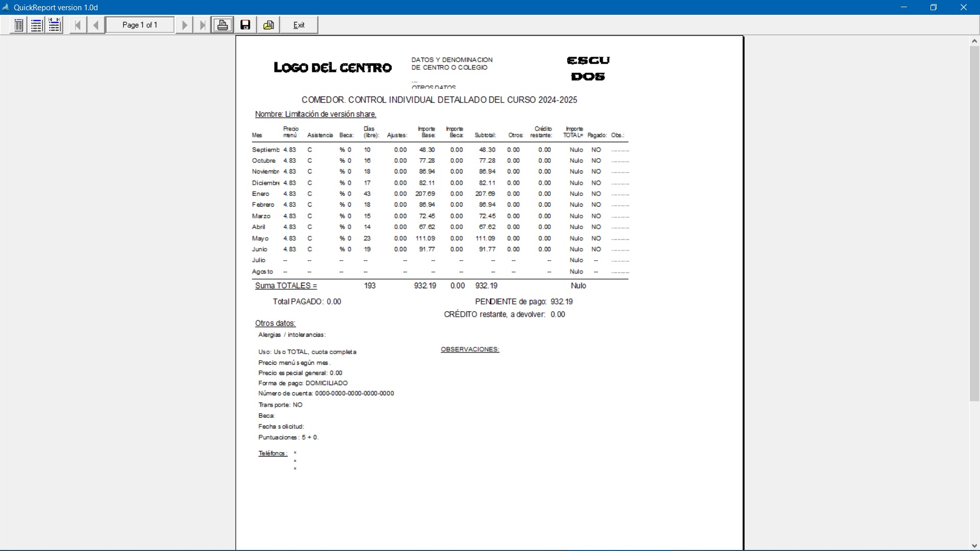Restore down the QuickReport window
Image resolution: width=980 pixels, height=551 pixels.
click(934, 7)
